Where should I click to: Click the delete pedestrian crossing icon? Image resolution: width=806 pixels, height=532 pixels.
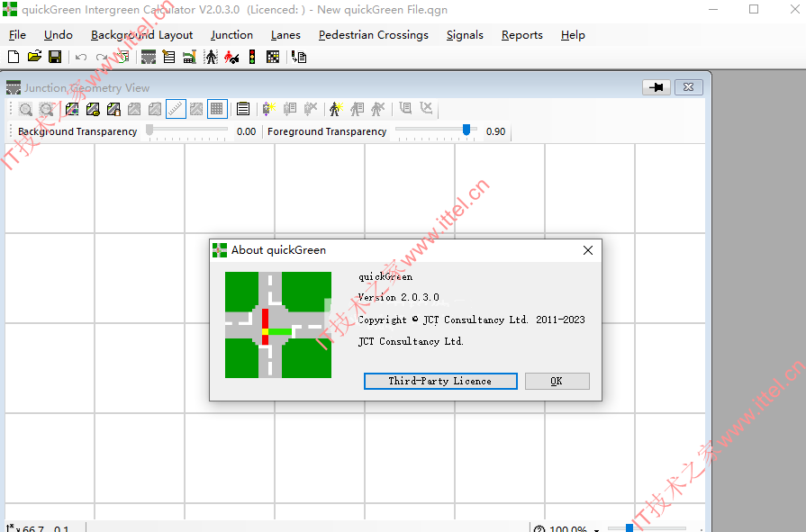click(x=378, y=108)
